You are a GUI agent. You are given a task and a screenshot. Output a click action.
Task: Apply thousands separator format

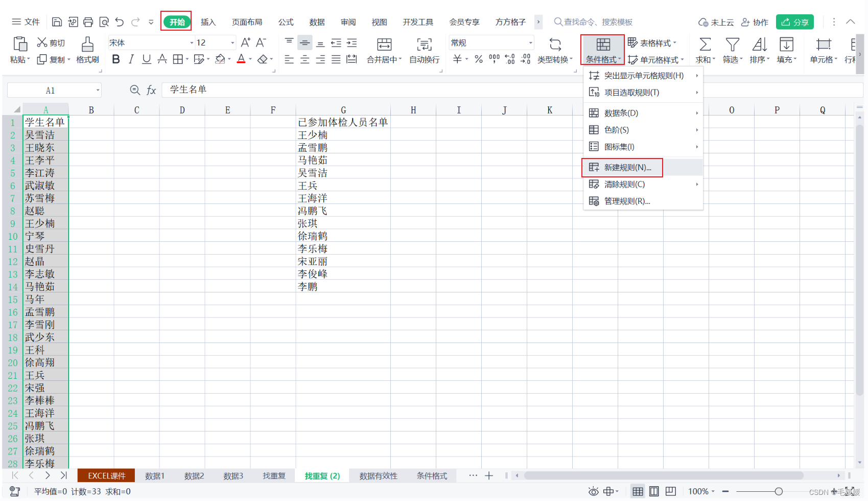coord(494,59)
